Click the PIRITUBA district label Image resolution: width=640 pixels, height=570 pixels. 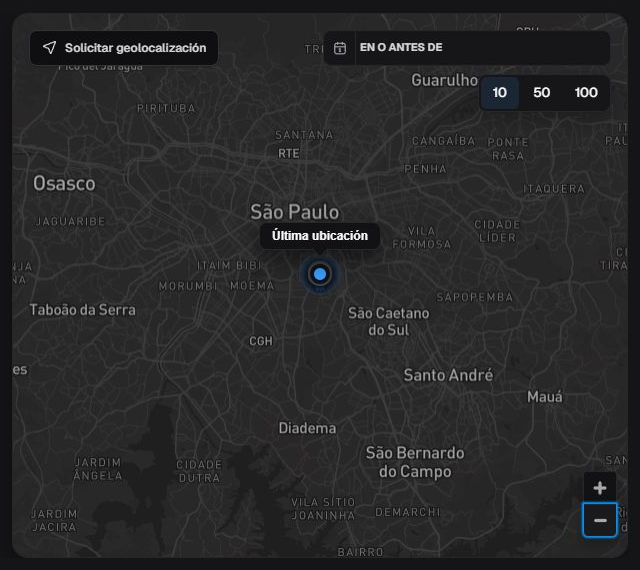coord(166,109)
